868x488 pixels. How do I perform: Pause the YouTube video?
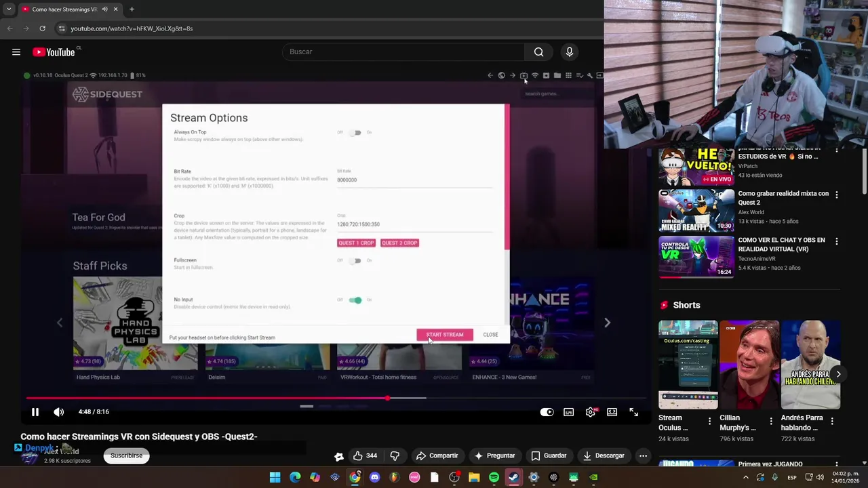coord(35,411)
